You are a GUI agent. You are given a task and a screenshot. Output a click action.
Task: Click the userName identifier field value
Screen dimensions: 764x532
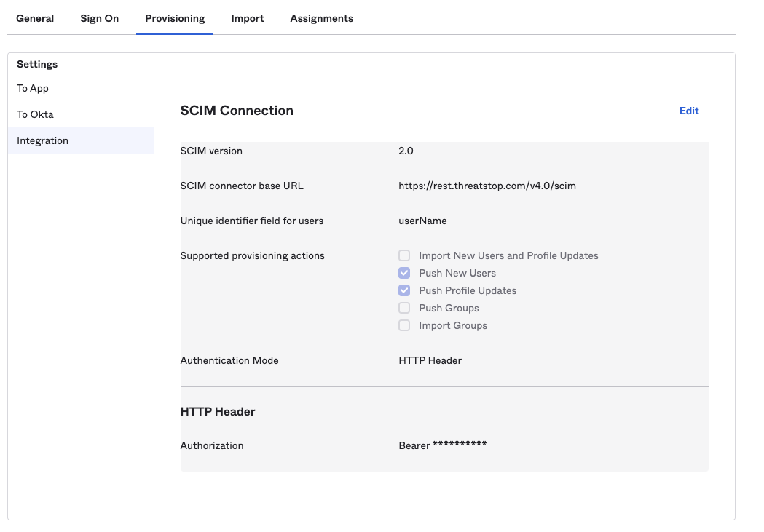422,221
